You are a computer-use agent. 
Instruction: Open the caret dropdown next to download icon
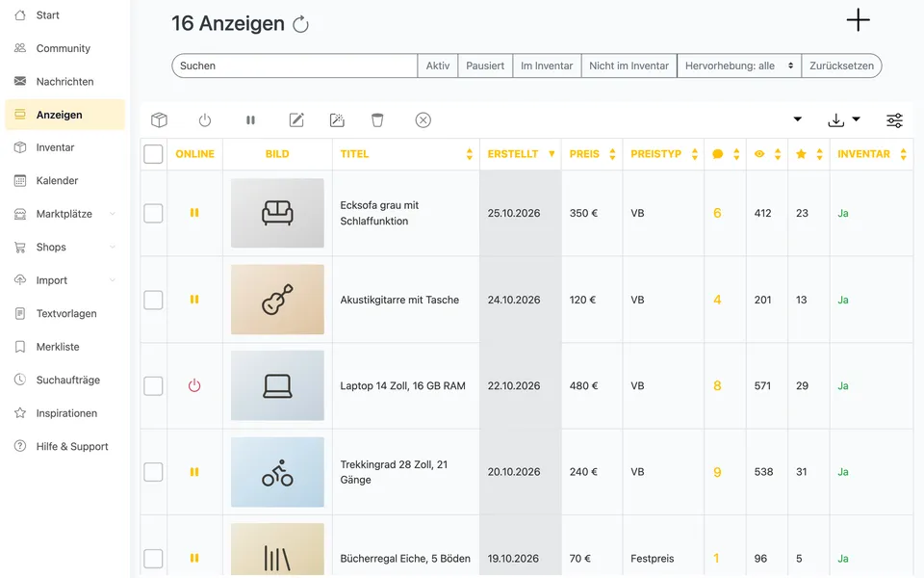pyautogui.click(x=857, y=119)
